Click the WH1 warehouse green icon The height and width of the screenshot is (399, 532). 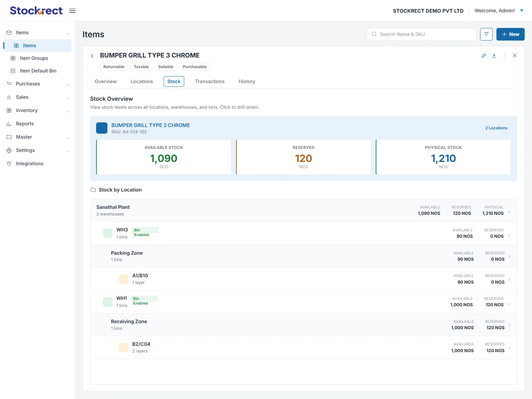tap(108, 302)
